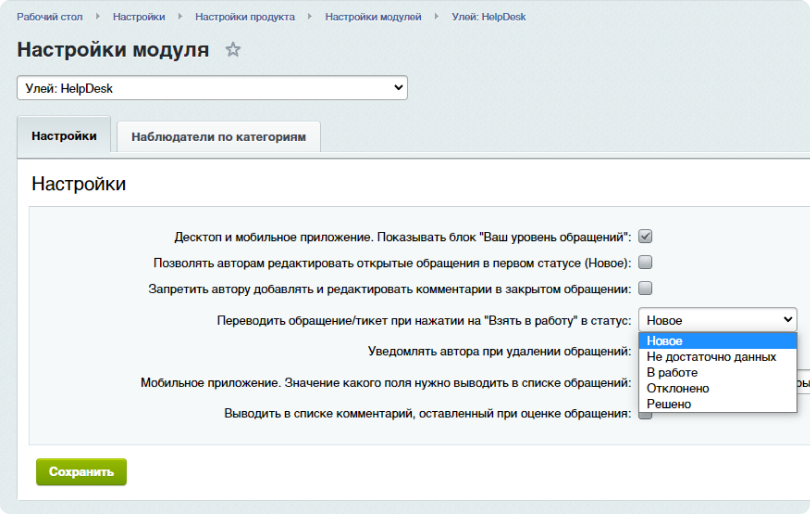Viewport: 810px width, 514px height.
Task: Click the first breadcrumb separator arrow after Рабочий стол
Action: click(98, 17)
